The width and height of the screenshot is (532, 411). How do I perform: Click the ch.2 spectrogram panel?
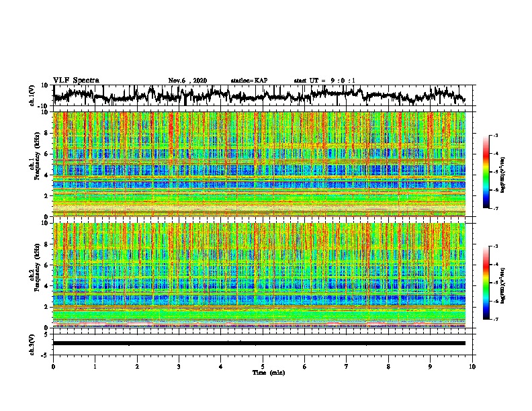[x=259, y=275]
